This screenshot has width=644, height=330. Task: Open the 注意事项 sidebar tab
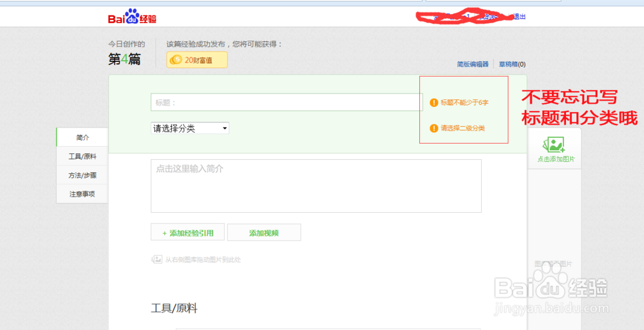(x=82, y=194)
